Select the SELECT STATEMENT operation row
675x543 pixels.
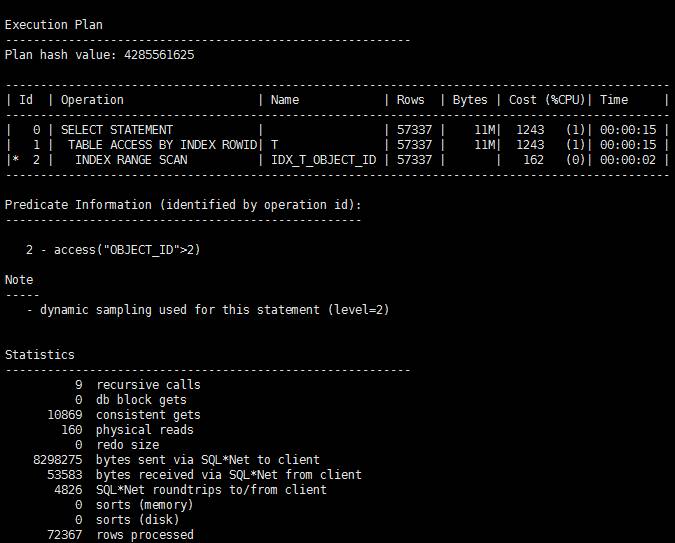[117, 130]
